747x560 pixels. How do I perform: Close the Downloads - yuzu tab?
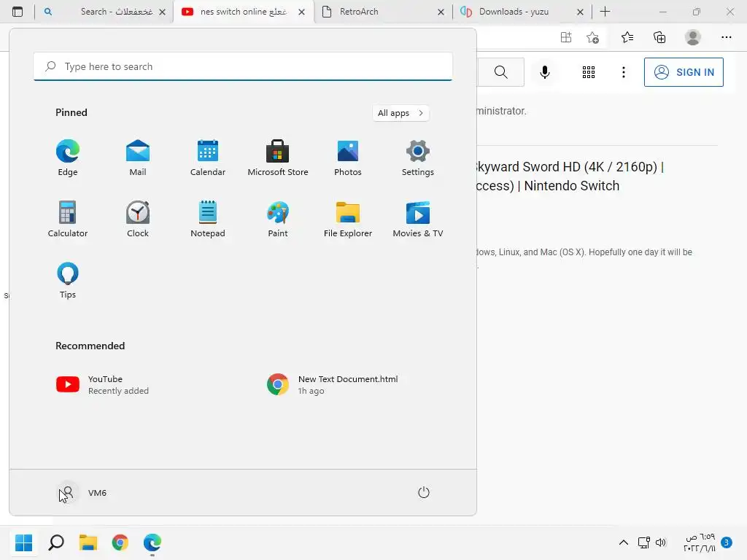coord(580,12)
